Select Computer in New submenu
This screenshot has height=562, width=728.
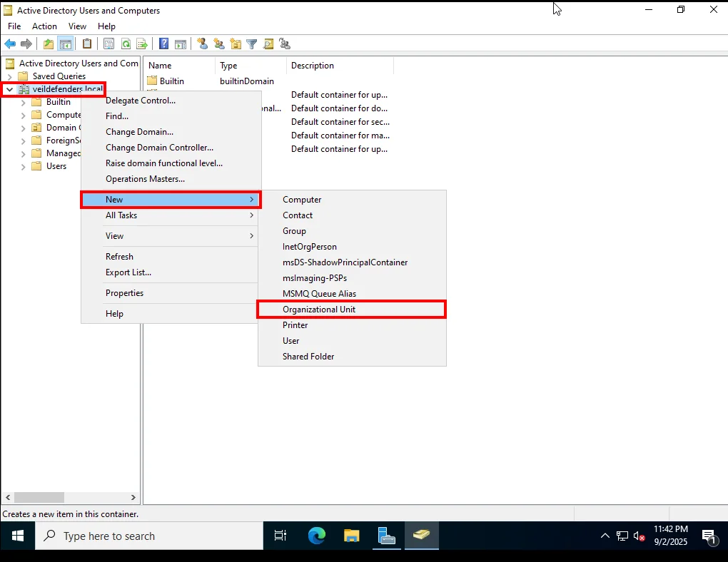point(351,200)
